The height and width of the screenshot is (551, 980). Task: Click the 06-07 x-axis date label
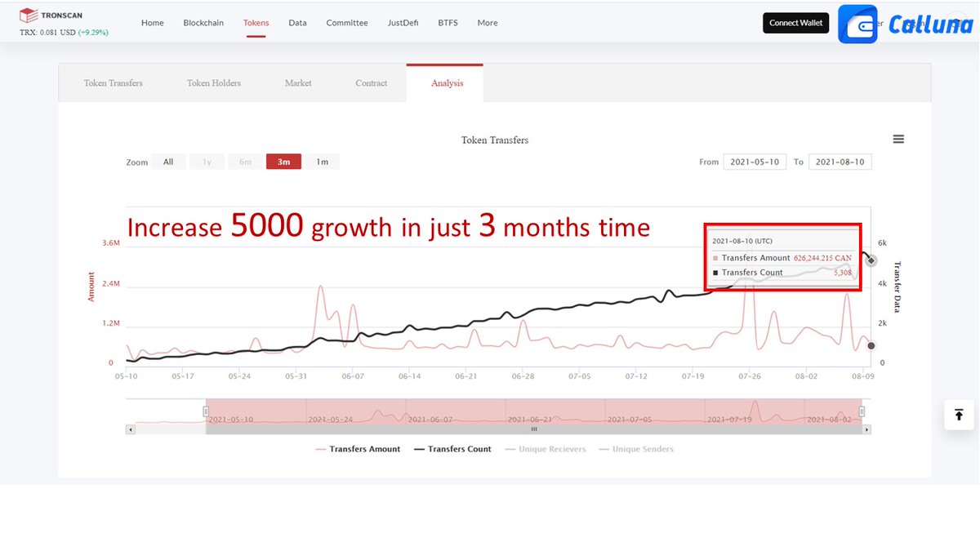(353, 376)
